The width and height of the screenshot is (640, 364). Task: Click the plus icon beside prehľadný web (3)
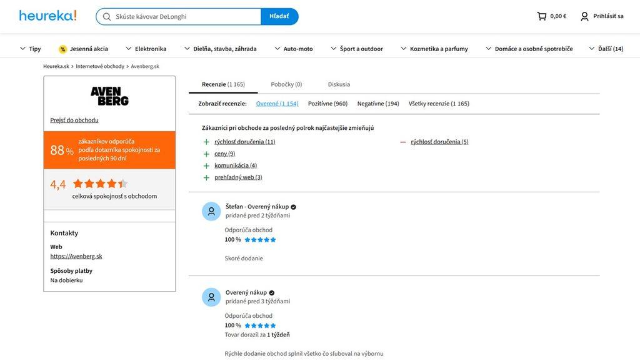point(206,178)
